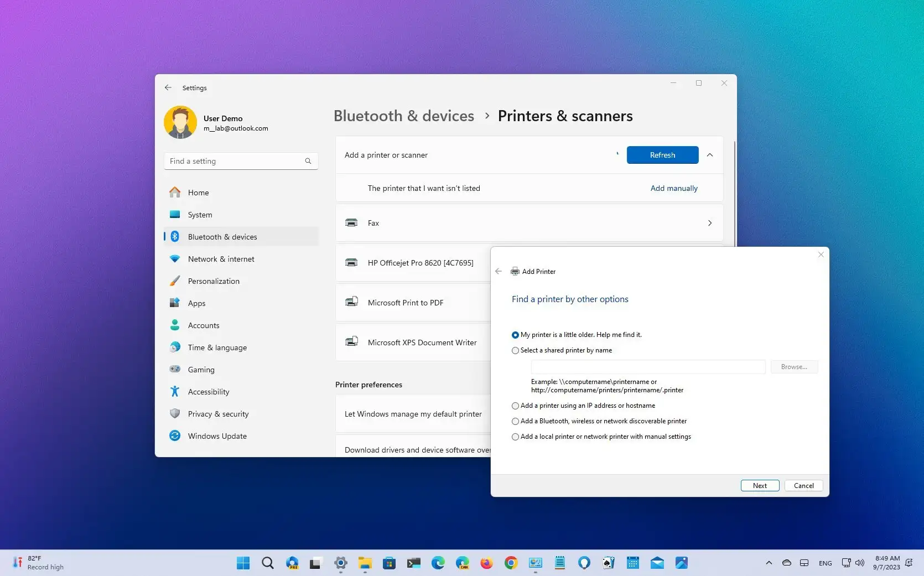Expand Fax with the right chevron

click(710, 223)
